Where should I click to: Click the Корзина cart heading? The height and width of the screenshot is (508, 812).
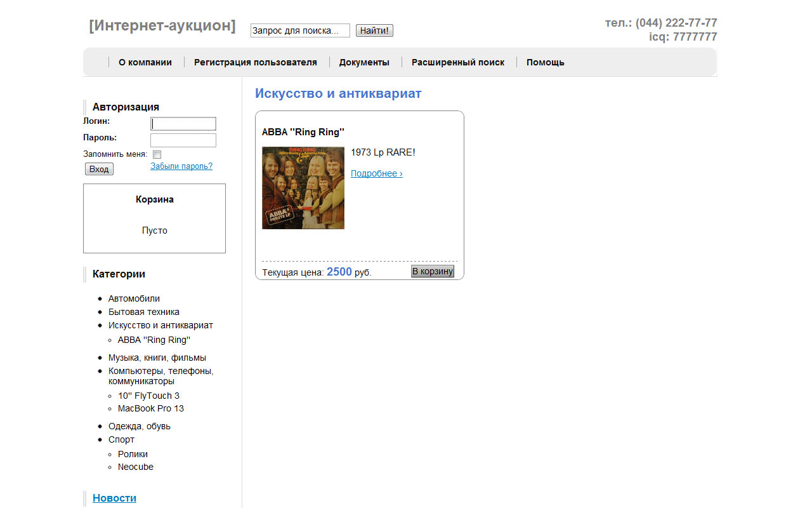tap(155, 199)
